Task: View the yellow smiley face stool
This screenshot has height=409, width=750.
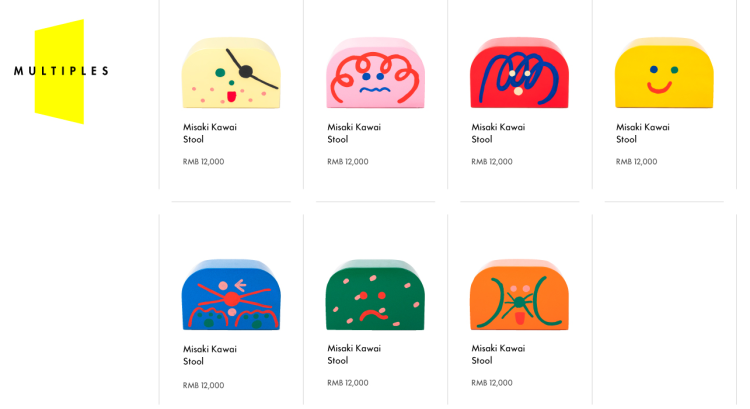Action: point(664,73)
